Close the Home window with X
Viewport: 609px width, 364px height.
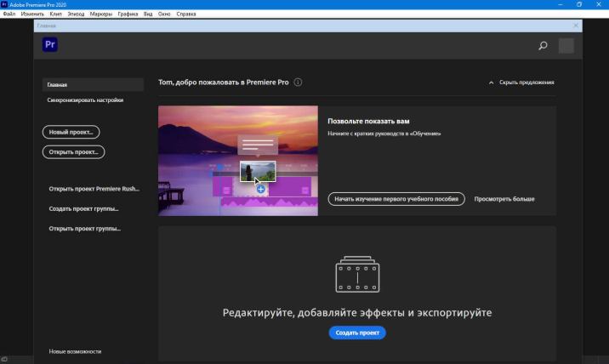576,26
